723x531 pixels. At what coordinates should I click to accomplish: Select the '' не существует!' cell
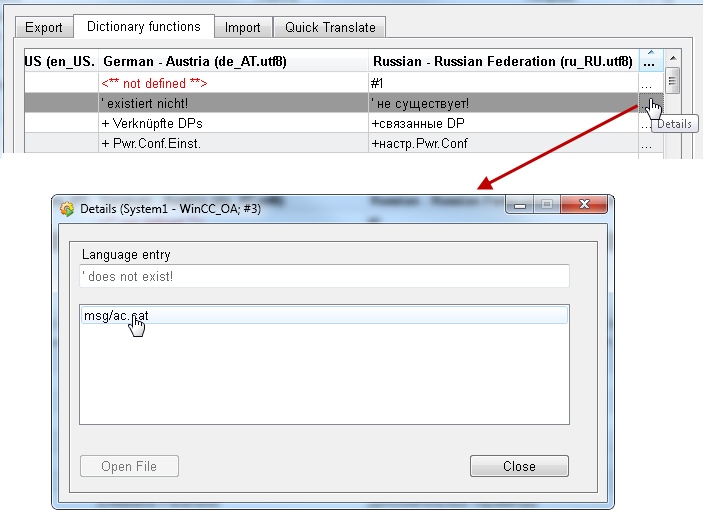(504, 103)
